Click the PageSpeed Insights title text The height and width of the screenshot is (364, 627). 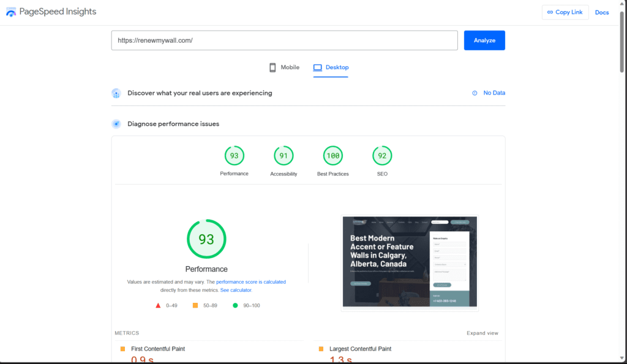(58, 12)
